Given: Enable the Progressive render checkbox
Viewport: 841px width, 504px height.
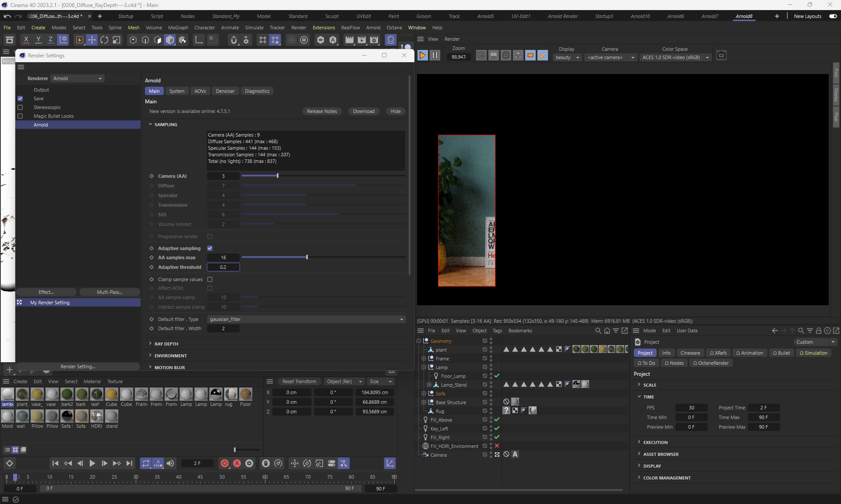Looking at the screenshot, I should pyautogui.click(x=210, y=236).
